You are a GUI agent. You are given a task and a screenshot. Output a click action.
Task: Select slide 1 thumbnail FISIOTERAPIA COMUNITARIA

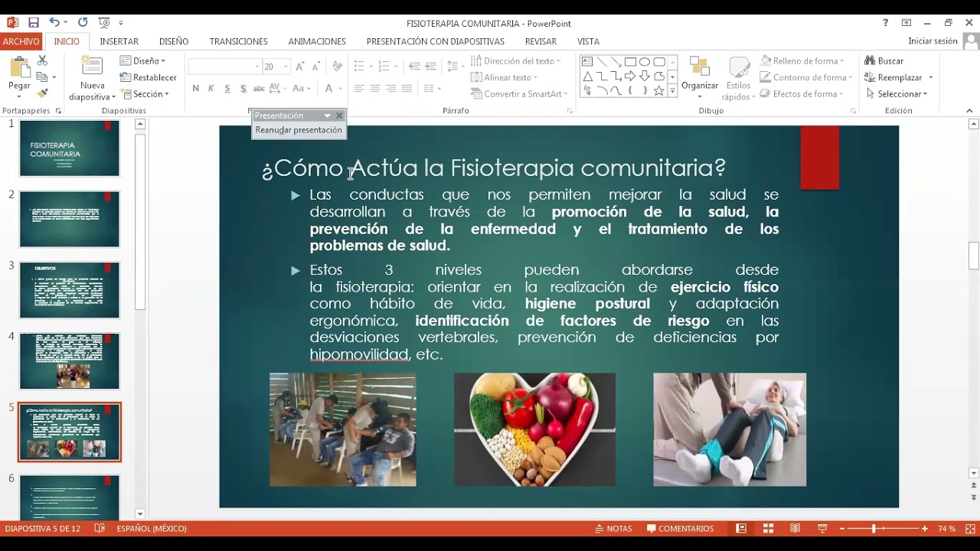(70, 148)
